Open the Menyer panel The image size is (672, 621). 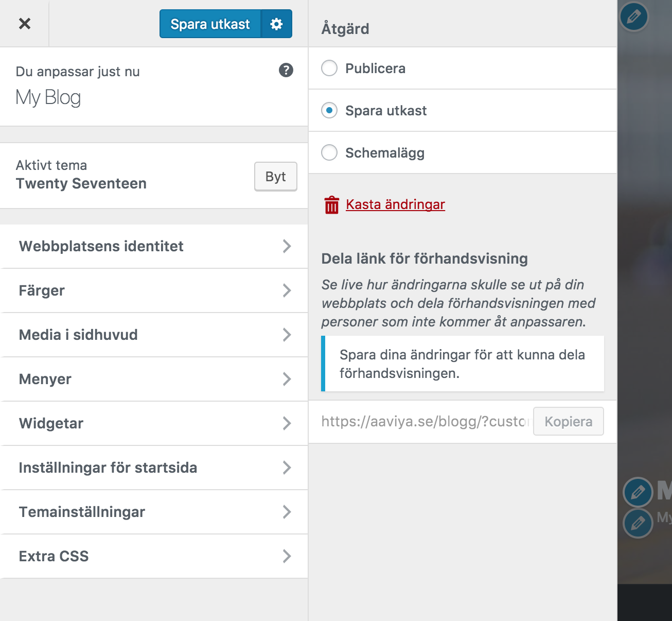click(x=154, y=379)
